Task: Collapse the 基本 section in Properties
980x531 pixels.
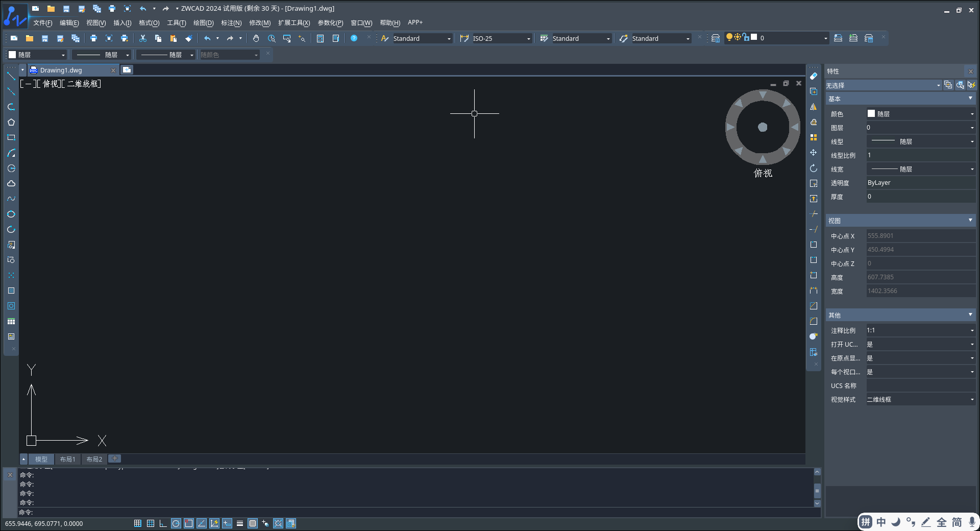Action: tap(970, 98)
